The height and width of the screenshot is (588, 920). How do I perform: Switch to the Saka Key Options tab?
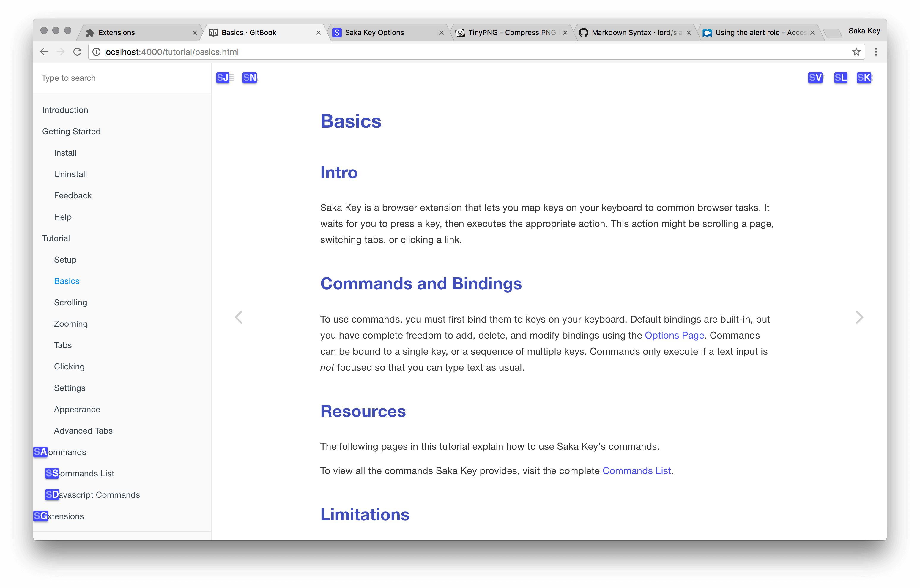click(374, 33)
